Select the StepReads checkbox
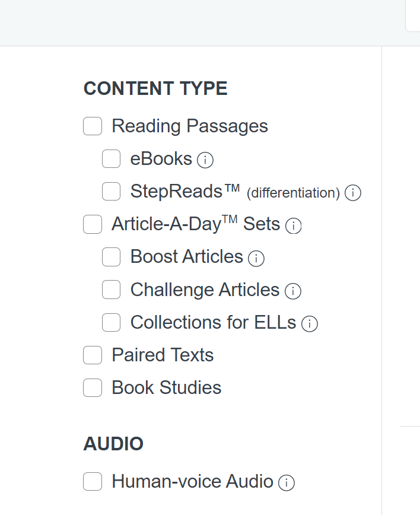The width and height of the screenshot is (420, 515). (x=111, y=191)
